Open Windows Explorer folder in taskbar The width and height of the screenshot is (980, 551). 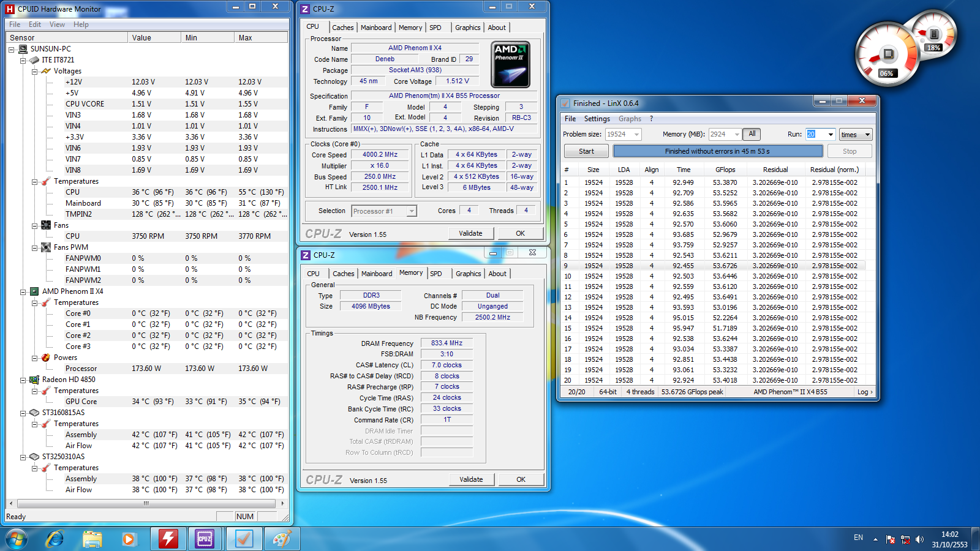point(92,539)
